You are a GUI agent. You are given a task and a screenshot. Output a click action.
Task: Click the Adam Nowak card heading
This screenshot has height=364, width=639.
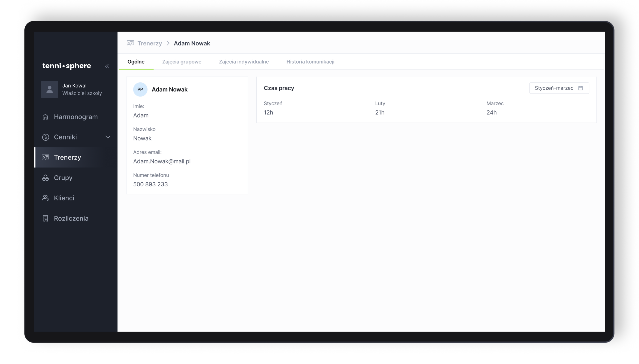point(169,89)
